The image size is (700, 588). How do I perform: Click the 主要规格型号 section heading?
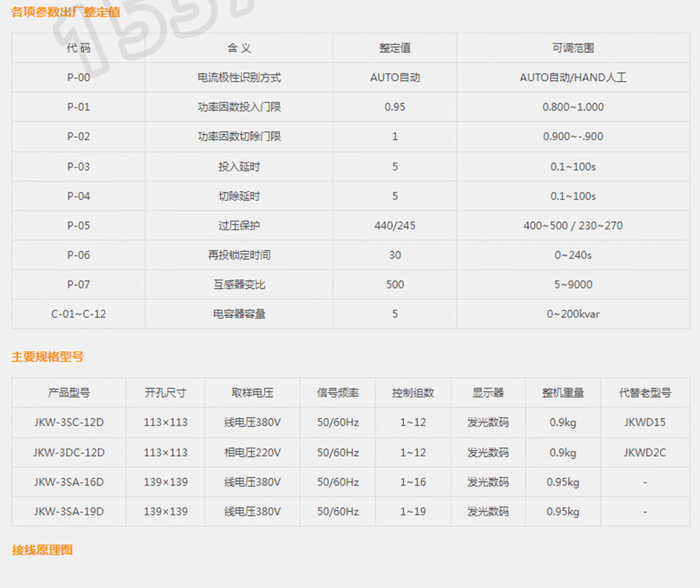click(48, 357)
